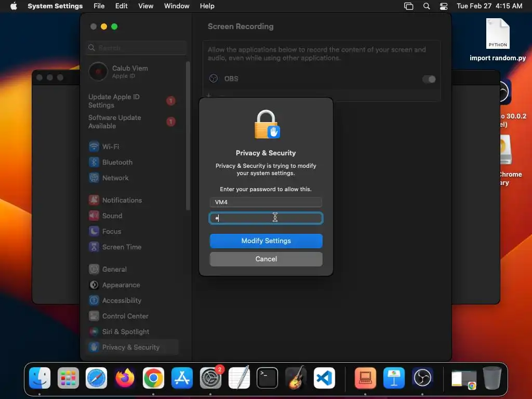532x399 pixels.
Task: Open the orange laptop app in the dock
Action: (x=365, y=378)
